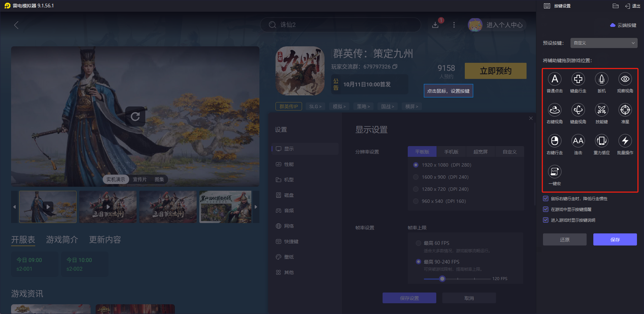Open the 更新内容 tab
Viewport: 644px width, 314px height.
pyautogui.click(x=104, y=239)
